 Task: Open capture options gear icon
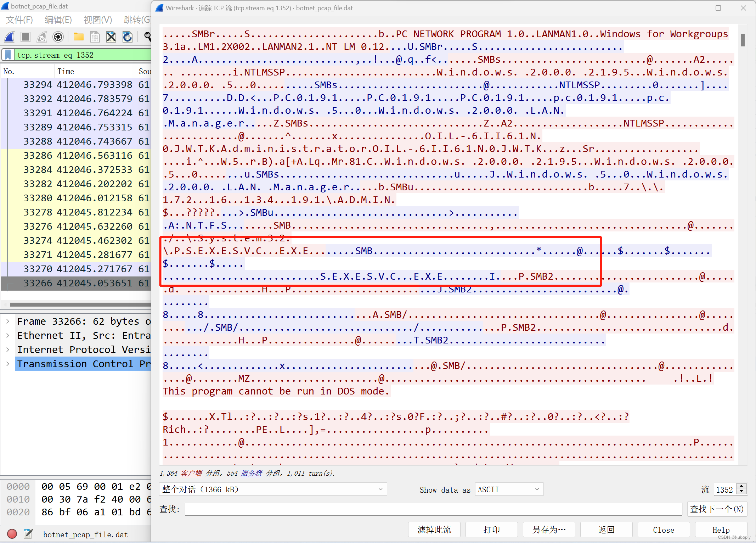coord(58,37)
